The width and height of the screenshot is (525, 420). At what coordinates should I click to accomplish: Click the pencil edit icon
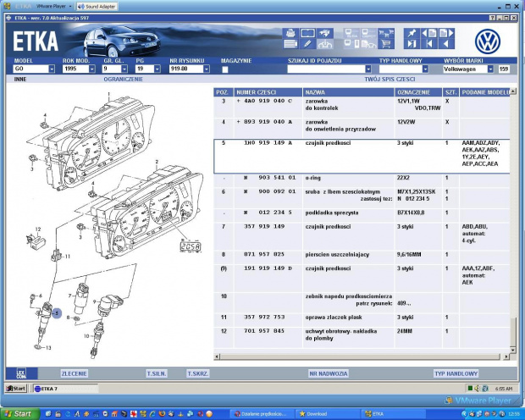coord(307,44)
